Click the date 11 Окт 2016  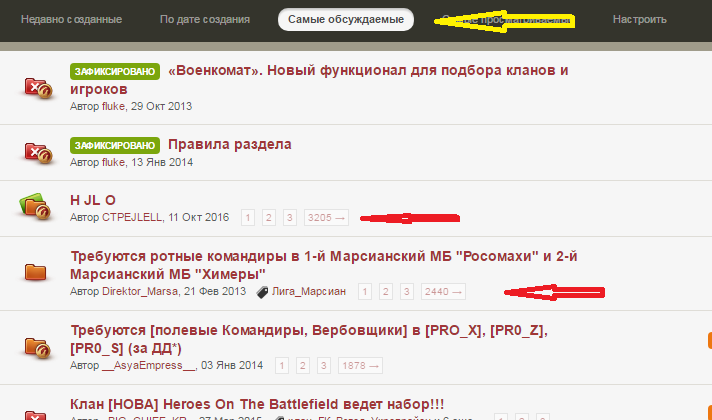point(199,217)
